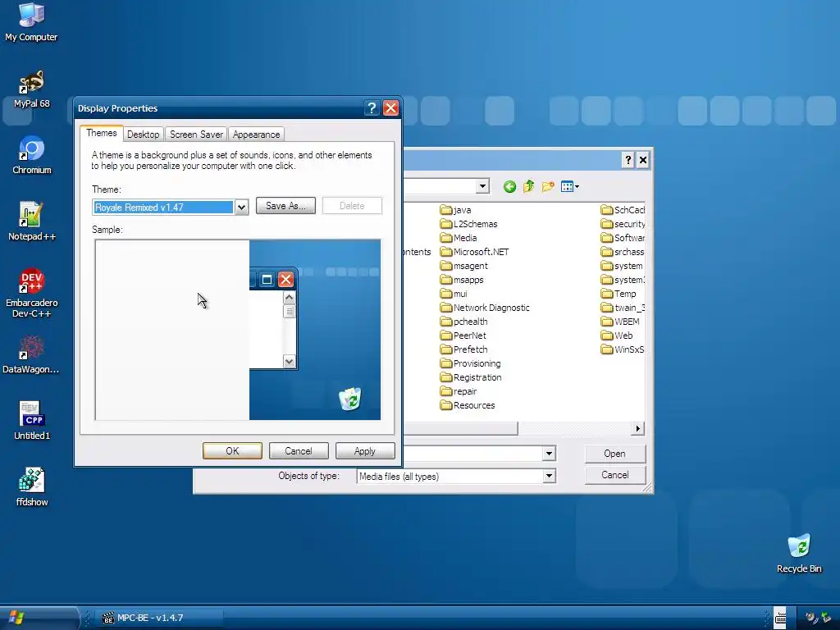Activate MPC-BE v1.4.7 taskbar button

tap(161, 618)
